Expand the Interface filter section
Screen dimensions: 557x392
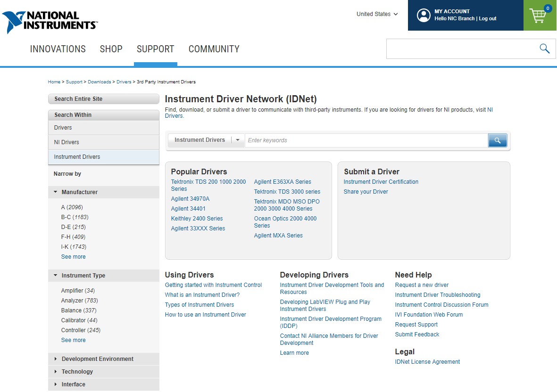tap(73, 384)
